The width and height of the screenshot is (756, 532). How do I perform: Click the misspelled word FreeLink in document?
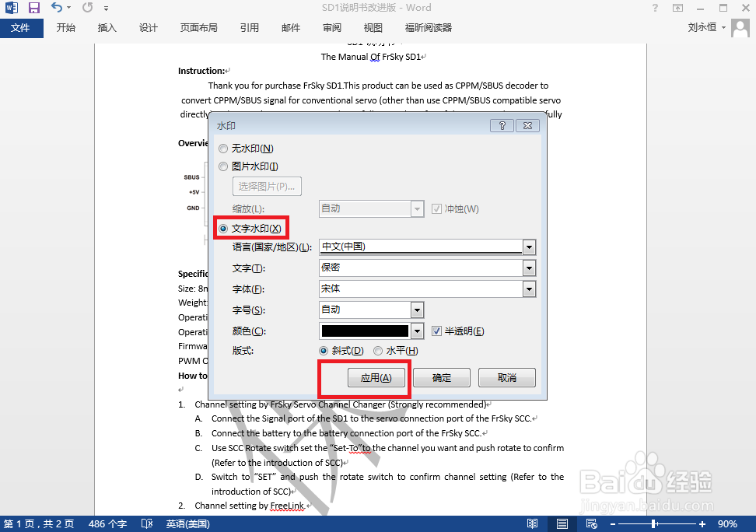point(287,506)
